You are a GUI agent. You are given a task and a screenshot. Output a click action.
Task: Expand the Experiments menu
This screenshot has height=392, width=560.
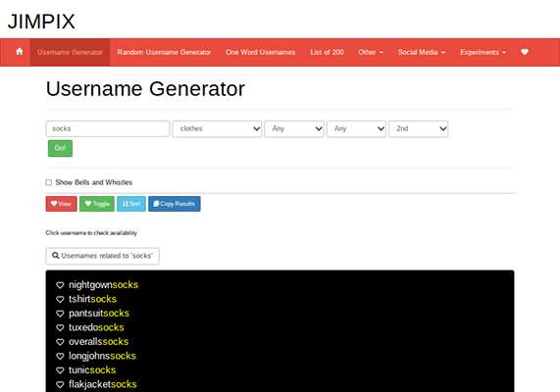click(483, 52)
